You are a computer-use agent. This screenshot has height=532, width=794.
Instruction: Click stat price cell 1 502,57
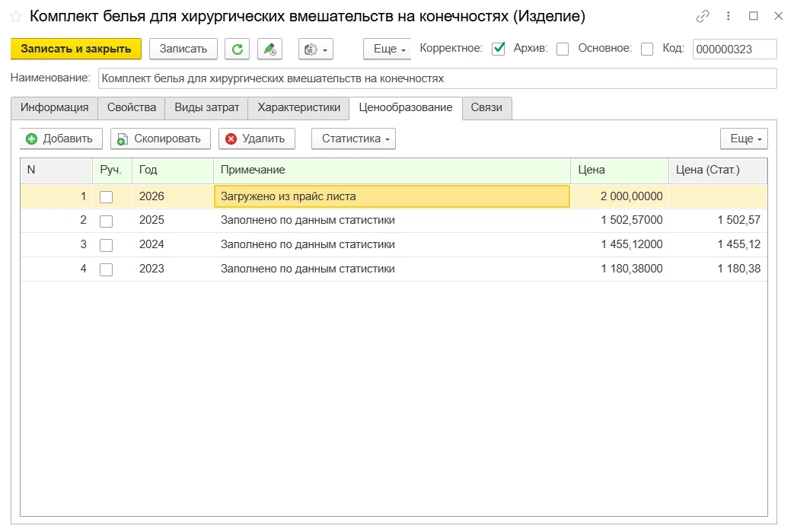pyautogui.click(x=718, y=220)
